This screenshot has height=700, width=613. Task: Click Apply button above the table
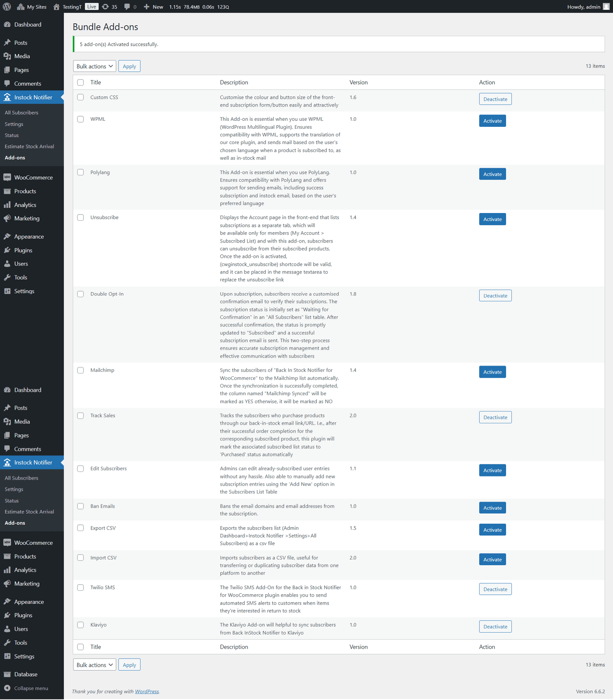tap(129, 66)
